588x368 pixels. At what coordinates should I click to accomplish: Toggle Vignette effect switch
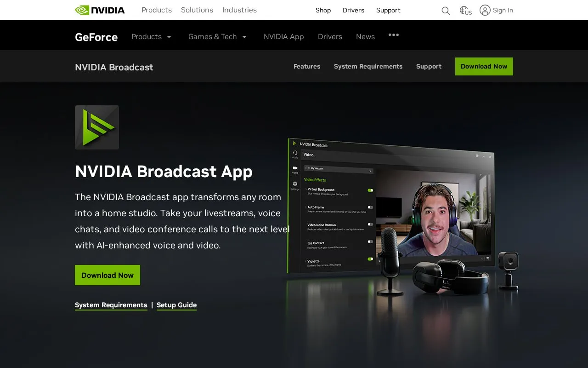point(370,259)
